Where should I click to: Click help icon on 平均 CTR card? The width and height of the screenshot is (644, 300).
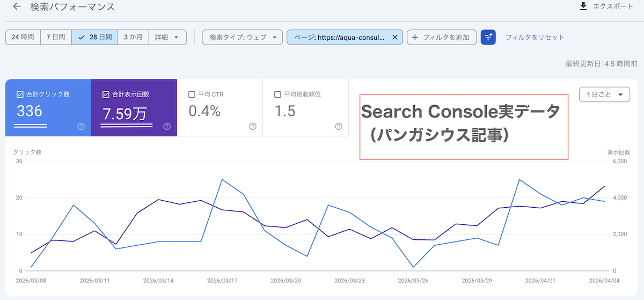tap(253, 127)
